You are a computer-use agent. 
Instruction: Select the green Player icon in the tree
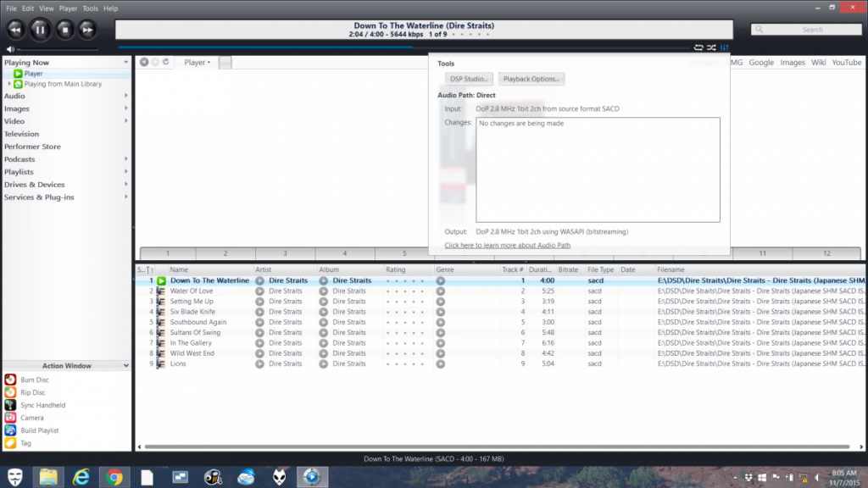[x=18, y=74]
